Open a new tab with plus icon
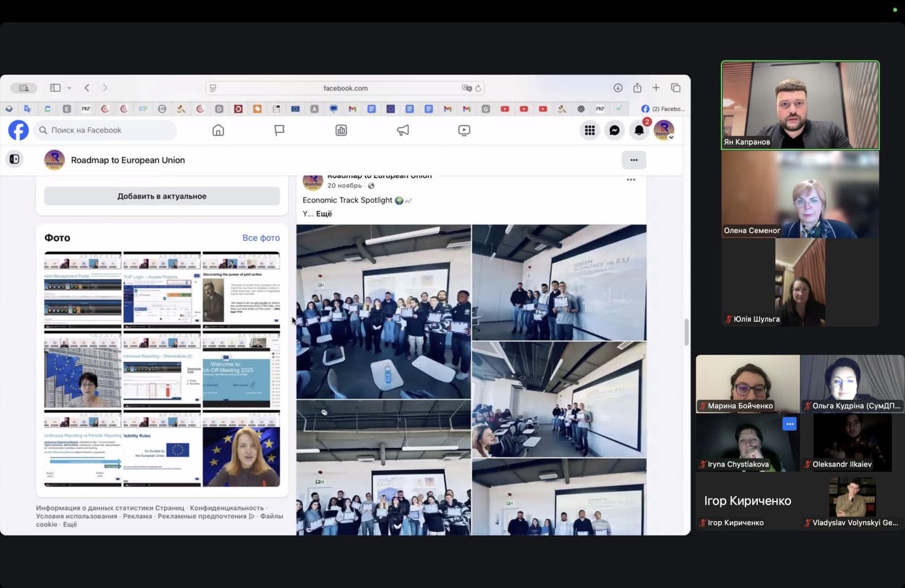905x588 pixels. [656, 88]
